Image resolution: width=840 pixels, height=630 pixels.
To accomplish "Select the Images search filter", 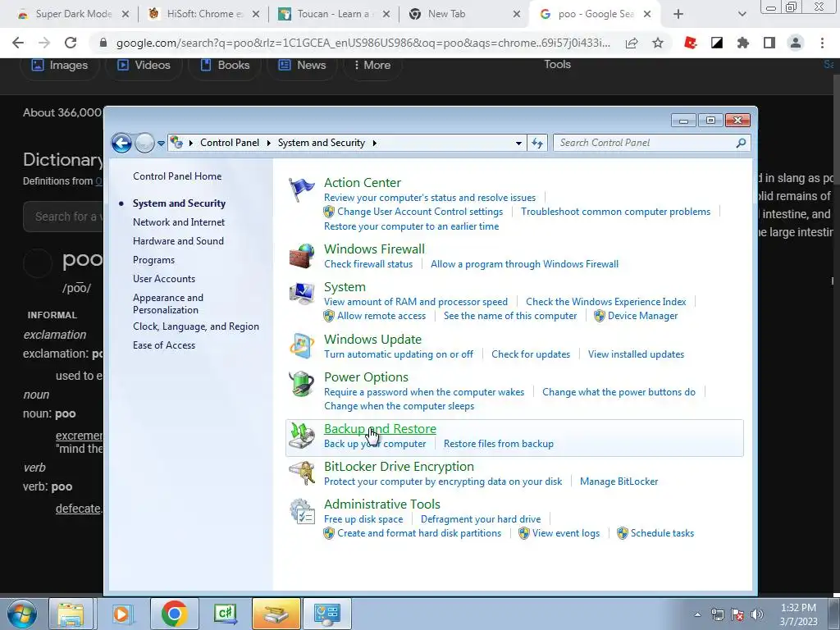I will point(60,66).
